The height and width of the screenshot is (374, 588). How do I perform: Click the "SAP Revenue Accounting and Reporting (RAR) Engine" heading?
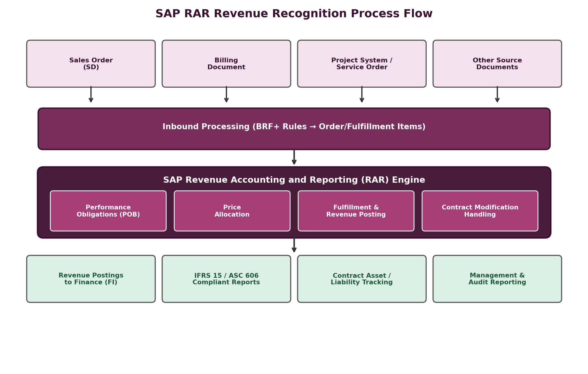point(294,180)
